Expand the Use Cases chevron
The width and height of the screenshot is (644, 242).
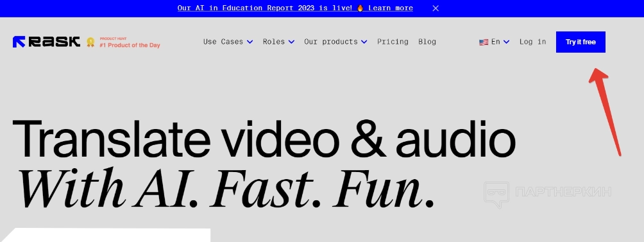click(x=250, y=42)
